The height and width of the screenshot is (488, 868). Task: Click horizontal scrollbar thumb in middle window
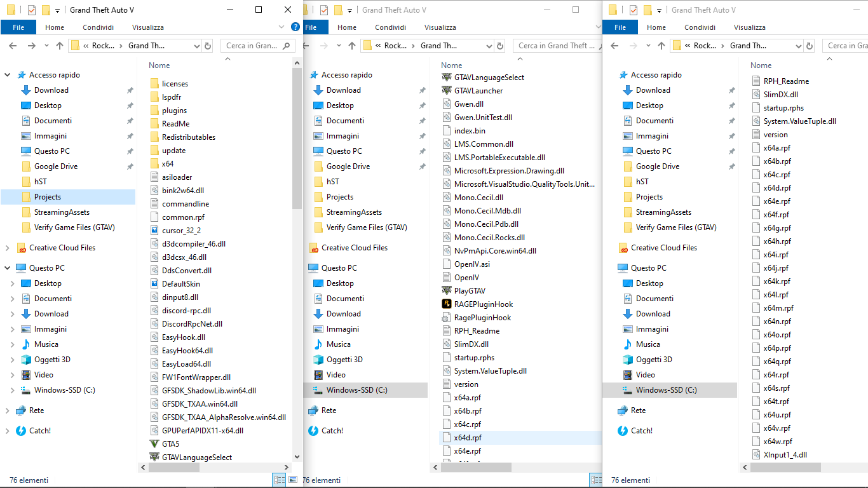[x=475, y=467]
